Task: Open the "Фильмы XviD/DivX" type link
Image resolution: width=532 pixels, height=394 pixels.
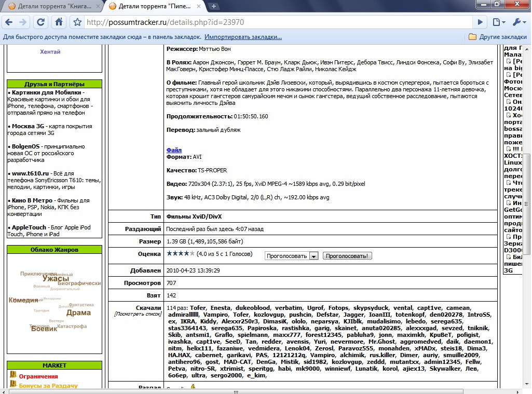Action: click(x=194, y=216)
